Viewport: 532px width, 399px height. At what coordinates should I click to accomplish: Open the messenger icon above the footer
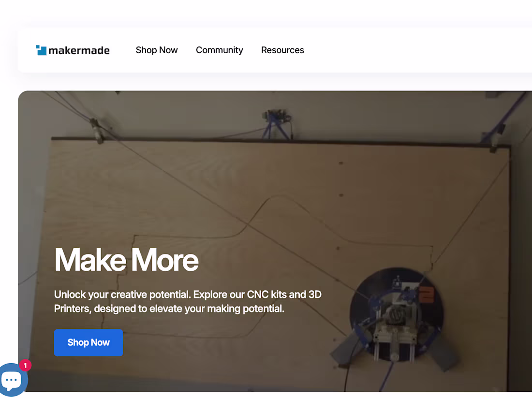(12, 380)
